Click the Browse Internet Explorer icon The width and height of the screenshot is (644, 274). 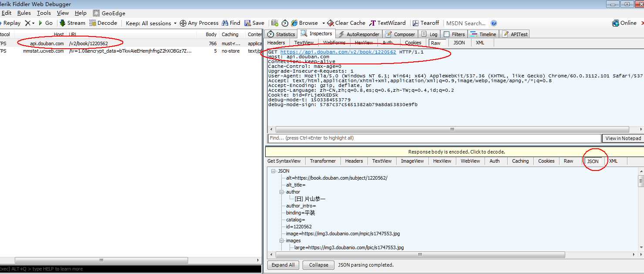point(295,23)
